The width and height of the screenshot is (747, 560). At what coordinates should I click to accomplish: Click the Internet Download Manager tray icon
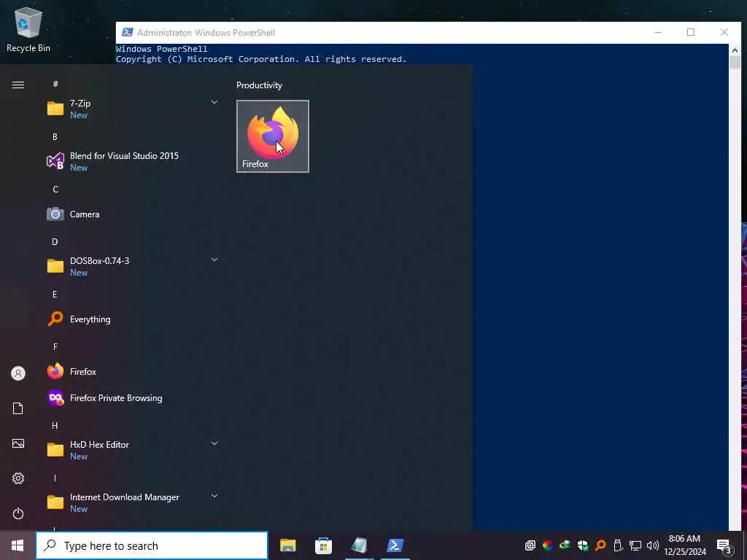[x=565, y=545]
